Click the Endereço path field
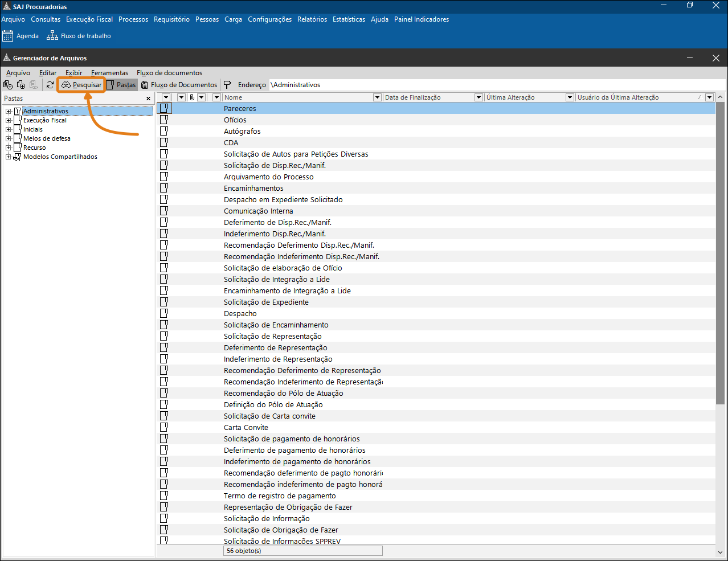This screenshot has height=561, width=728. point(497,85)
